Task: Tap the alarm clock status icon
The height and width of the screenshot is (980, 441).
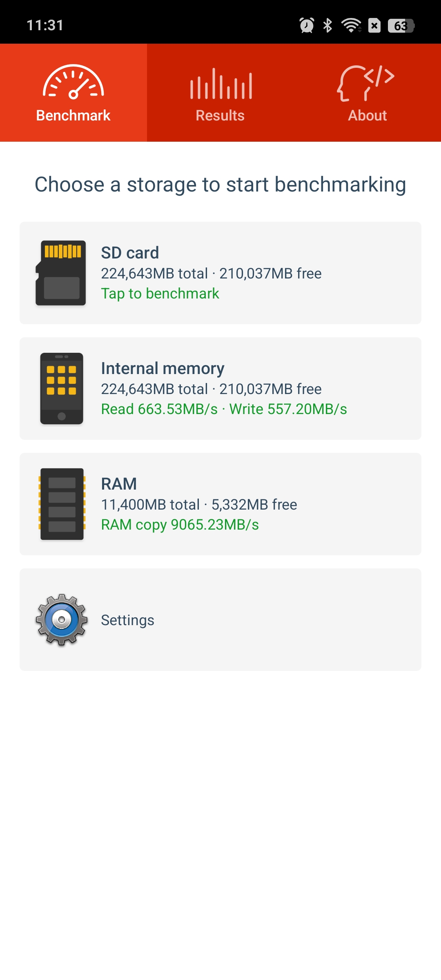Action: 307,25
